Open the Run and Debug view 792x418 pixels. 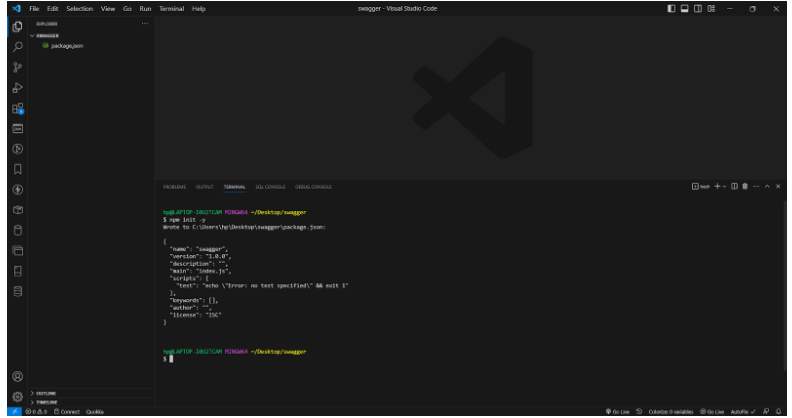17,88
